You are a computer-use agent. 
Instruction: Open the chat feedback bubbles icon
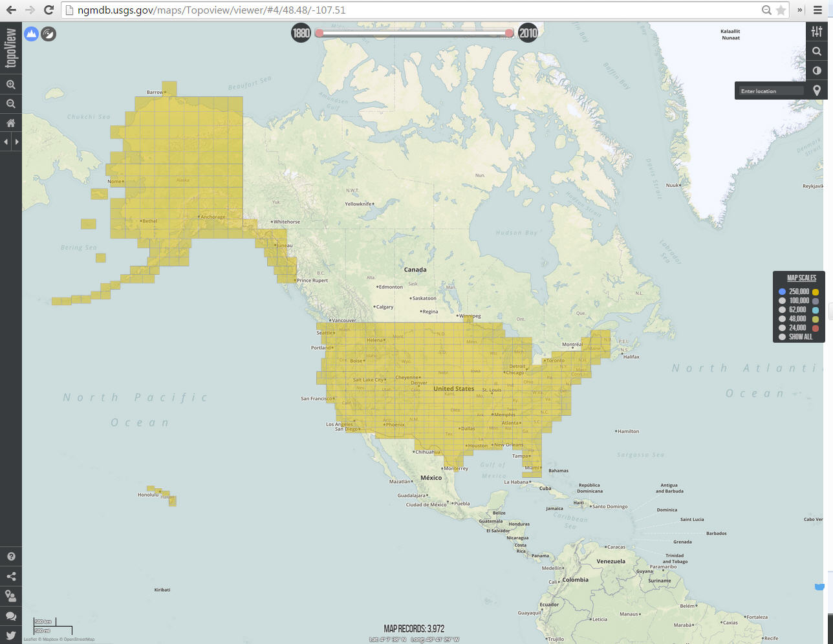click(x=11, y=616)
